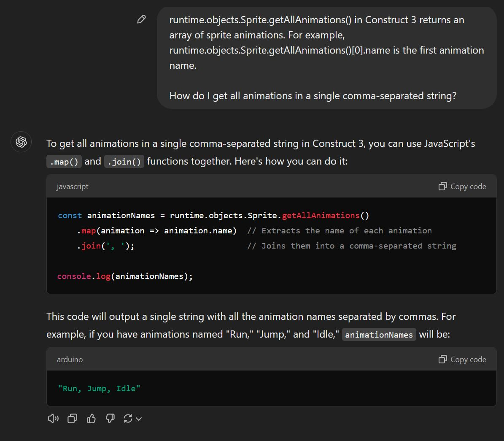Click the inline 'animationNames' code text
The height and width of the screenshot is (441, 504).
[379, 335]
